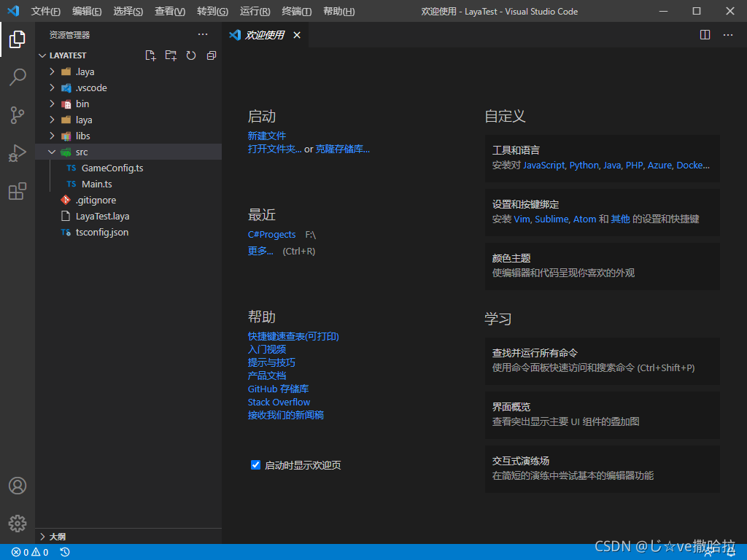Click the history icon in status bar
The image size is (747, 560).
click(65, 552)
